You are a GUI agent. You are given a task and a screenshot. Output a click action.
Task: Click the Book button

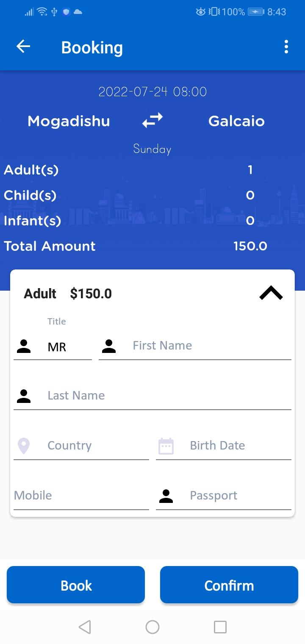point(76,585)
